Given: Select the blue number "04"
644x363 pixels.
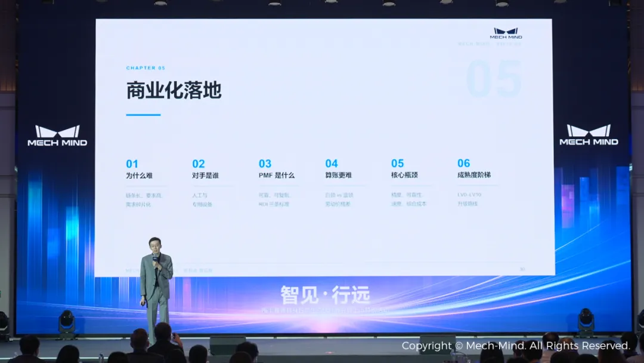Looking at the screenshot, I should point(332,164).
